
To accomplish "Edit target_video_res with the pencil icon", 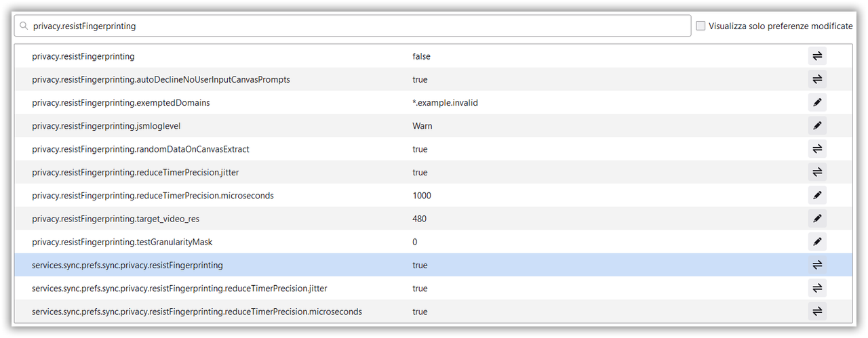I will tap(817, 219).
